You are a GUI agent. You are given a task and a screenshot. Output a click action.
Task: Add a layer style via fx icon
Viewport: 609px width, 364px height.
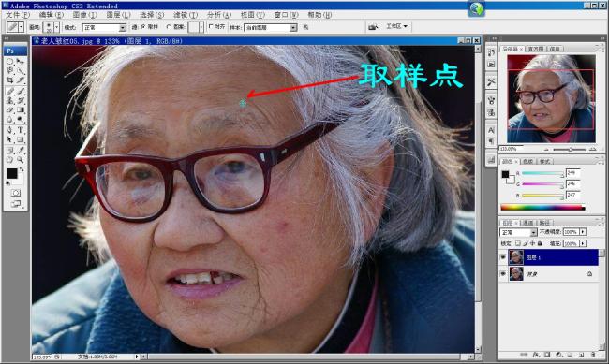tap(536, 355)
